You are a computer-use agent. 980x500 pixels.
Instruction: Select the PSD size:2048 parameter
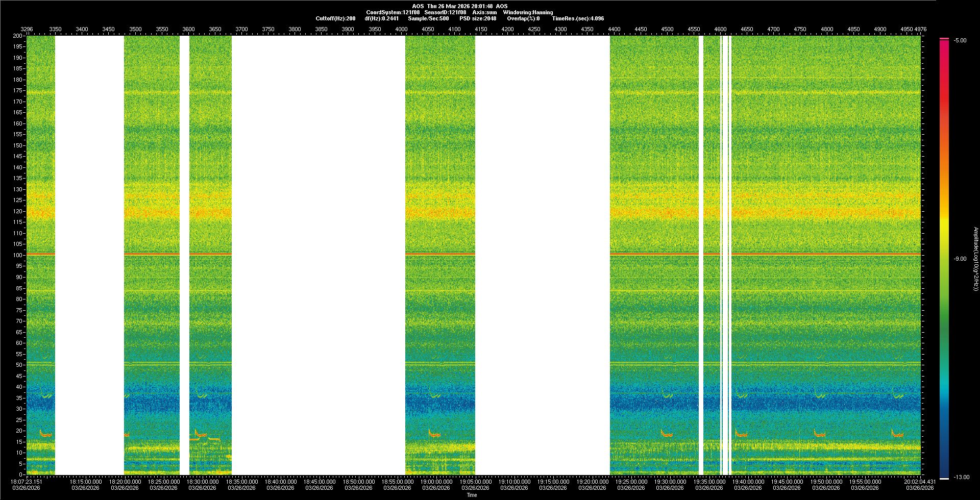click(477, 18)
